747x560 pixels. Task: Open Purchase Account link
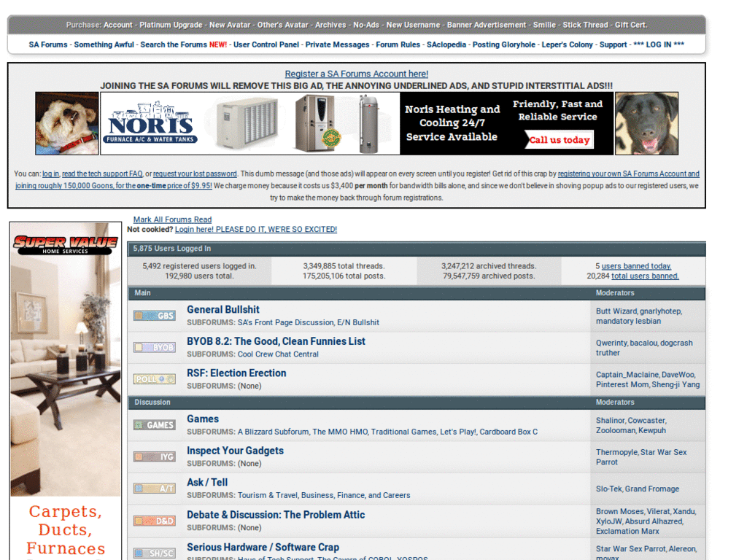117,25
